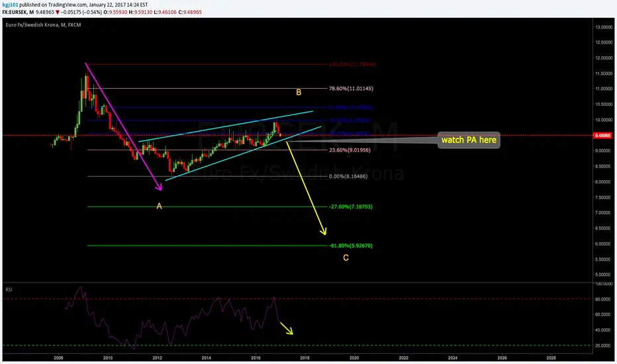This screenshot has height=364, width=617.
Task: Click the 10.00000 price axis label
Action: click(604, 120)
